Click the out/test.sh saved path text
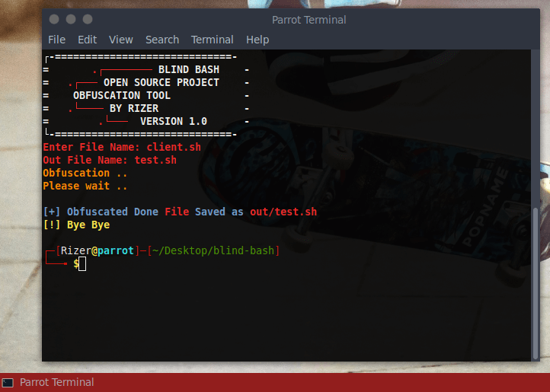Screen dimensions: 550x392 pos(283,212)
